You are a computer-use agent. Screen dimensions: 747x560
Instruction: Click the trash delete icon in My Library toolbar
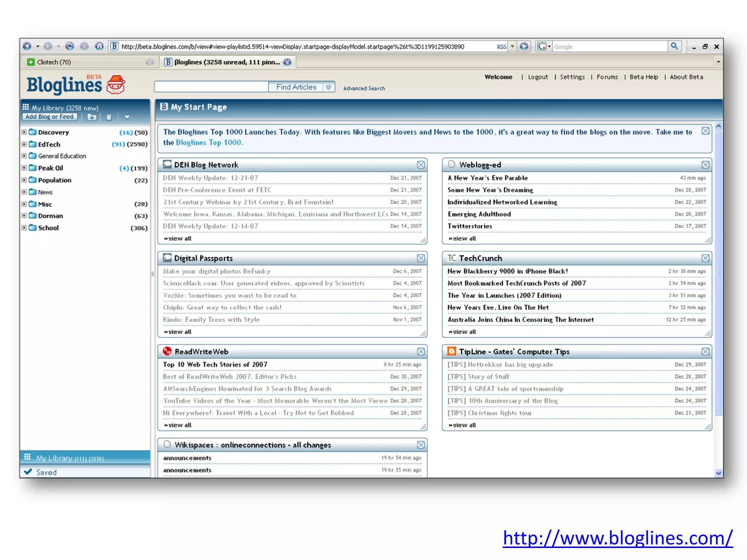[x=109, y=117]
